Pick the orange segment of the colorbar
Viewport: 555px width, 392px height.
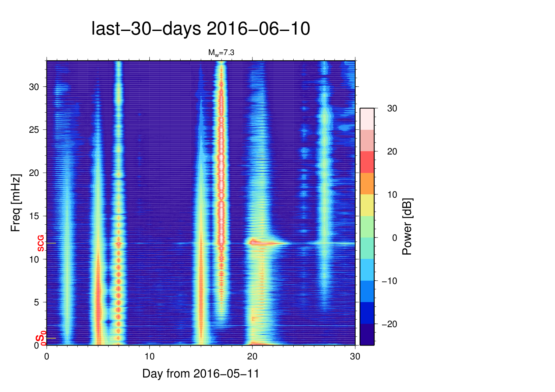[367, 183]
